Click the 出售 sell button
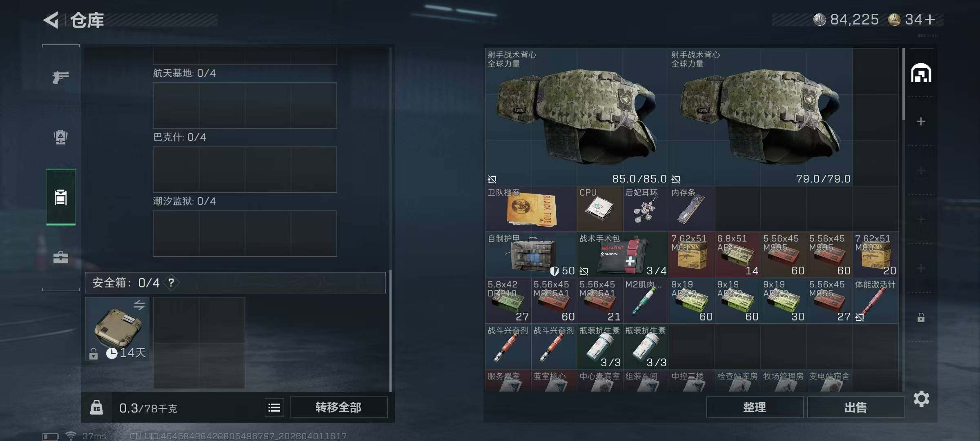The image size is (980, 441). [856, 407]
